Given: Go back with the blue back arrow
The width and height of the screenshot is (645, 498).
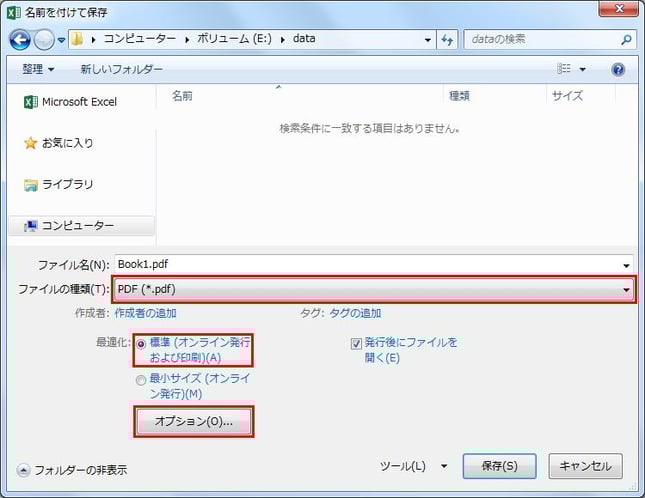Looking at the screenshot, I should point(19,40).
